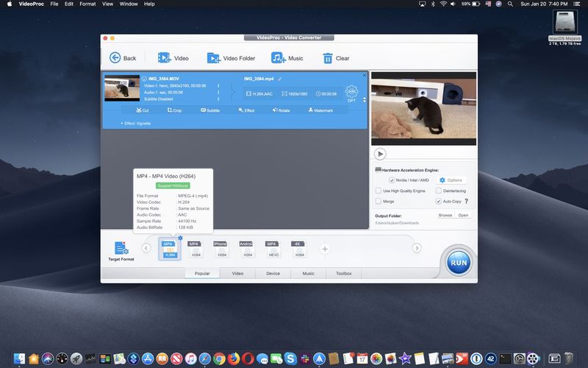Choose the Android H264 profile
The width and height of the screenshot is (588, 368).
pos(248,249)
